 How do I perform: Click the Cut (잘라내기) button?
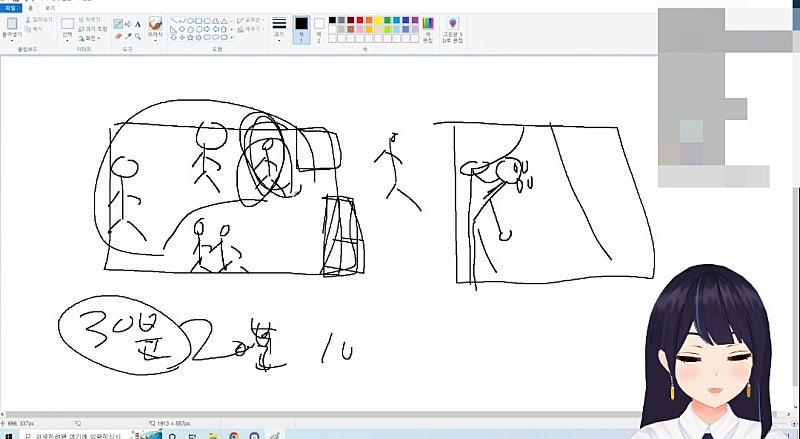(39, 20)
